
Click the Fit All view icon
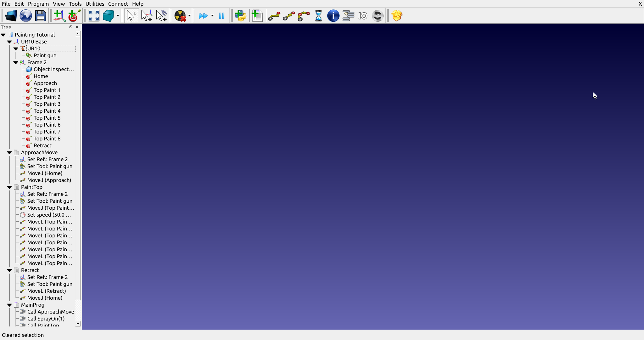click(x=93, y=15)
